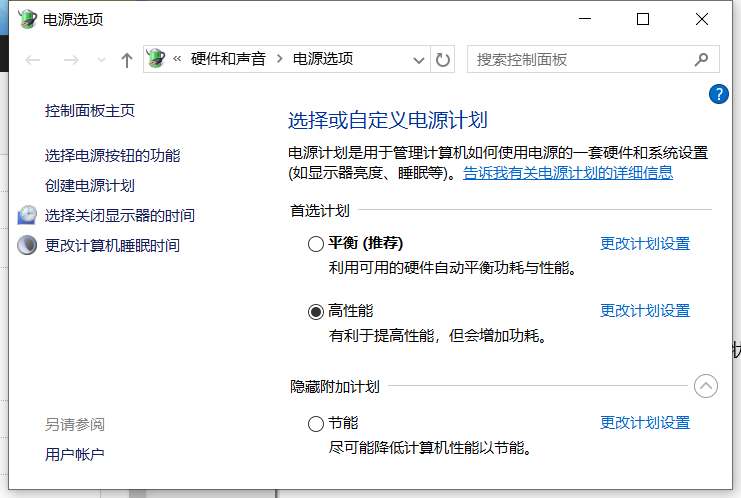The width and height of the screenshot is (741, 498).
Task: Open 选择关闭显示器的时间 in sidebar
Action: click(x=119, y=215)
